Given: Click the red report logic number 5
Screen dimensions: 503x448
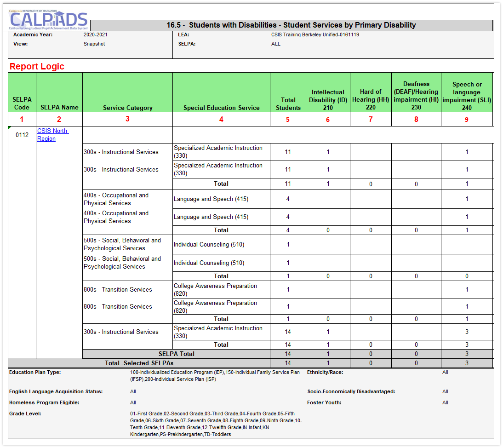Looking at the screenshot, I should 288,120.
